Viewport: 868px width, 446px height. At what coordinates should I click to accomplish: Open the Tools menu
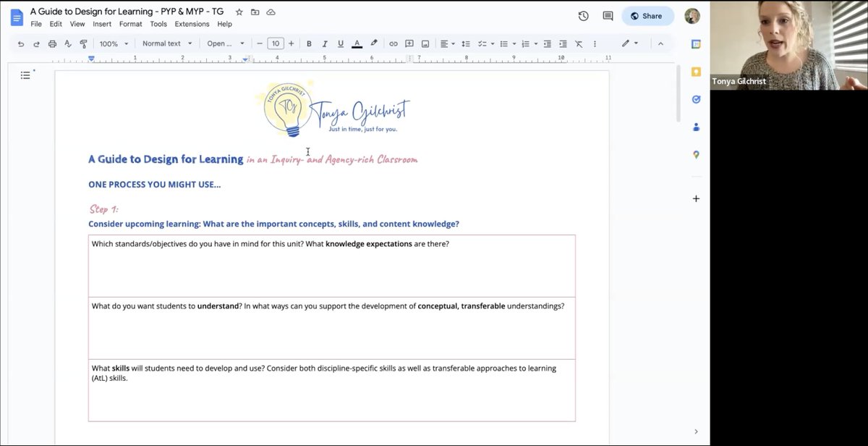pyautogui.click(x=158, y=24)
